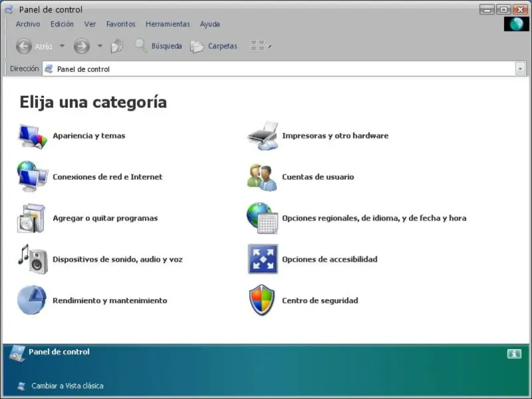Minimize the Panel de control window

click(x=487, y=9)
